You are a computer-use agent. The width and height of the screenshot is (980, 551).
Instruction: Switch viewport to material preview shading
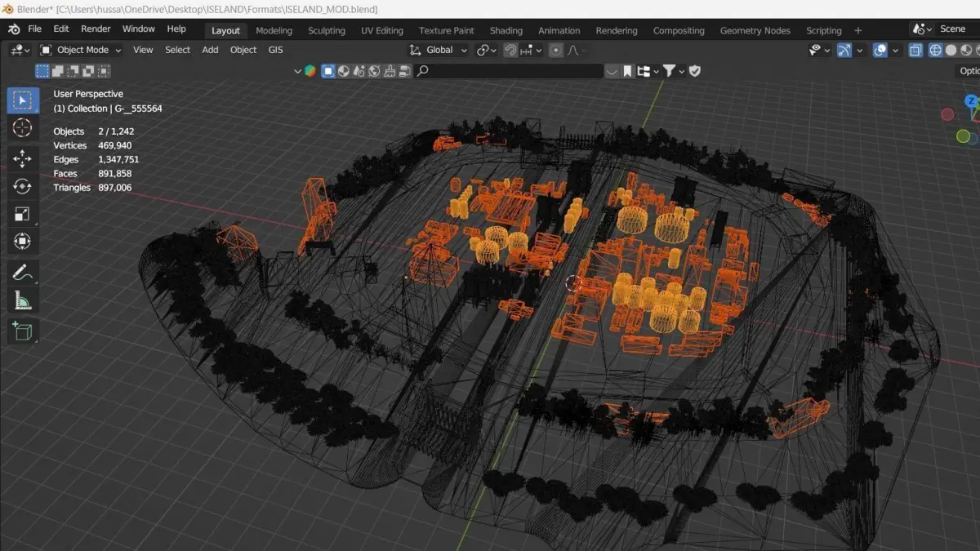[x=966, y=50]
